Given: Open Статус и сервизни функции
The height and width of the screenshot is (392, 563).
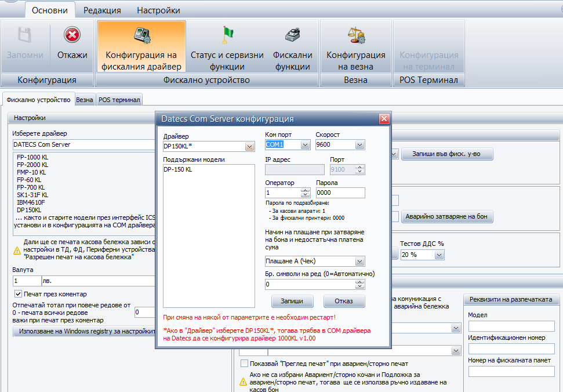Looking at the screenshot, I should (227, 46).
